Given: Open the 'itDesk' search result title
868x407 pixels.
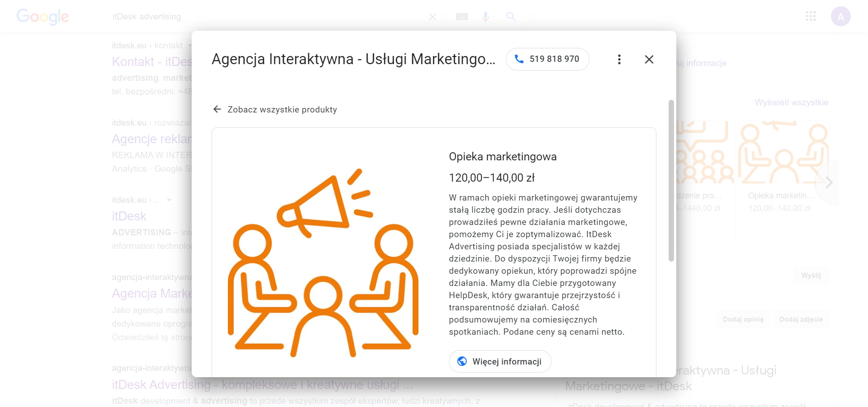Looking at the screenshot, I should click(x=129, y=216).
